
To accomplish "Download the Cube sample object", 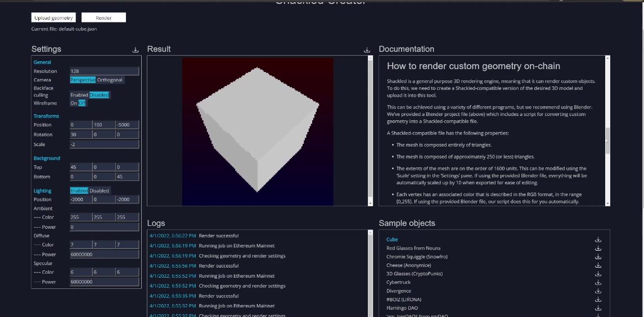I will click(598, 239).
